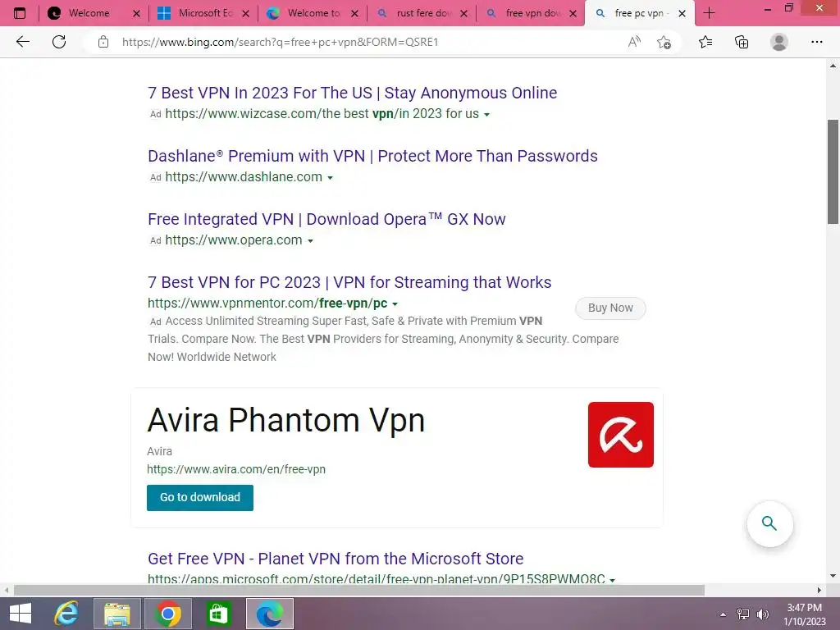Click the 'Avira Phantom Vpn' heading

(x=286, y=419)
